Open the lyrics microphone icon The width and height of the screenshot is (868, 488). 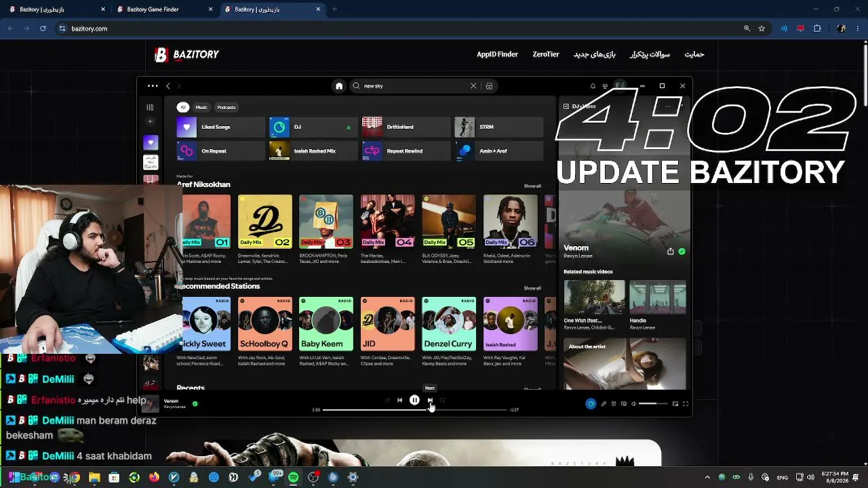[x=604, y=404]
